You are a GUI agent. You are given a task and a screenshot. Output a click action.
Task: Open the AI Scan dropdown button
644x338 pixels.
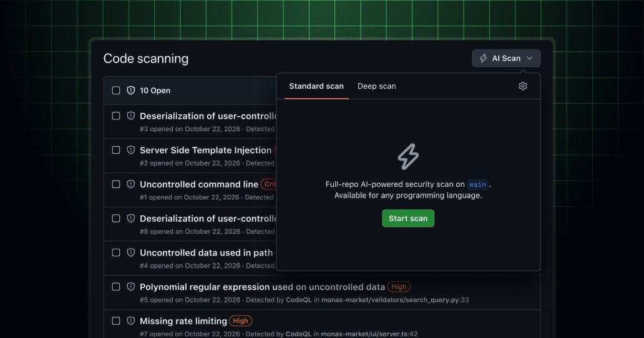pos(506,58)
